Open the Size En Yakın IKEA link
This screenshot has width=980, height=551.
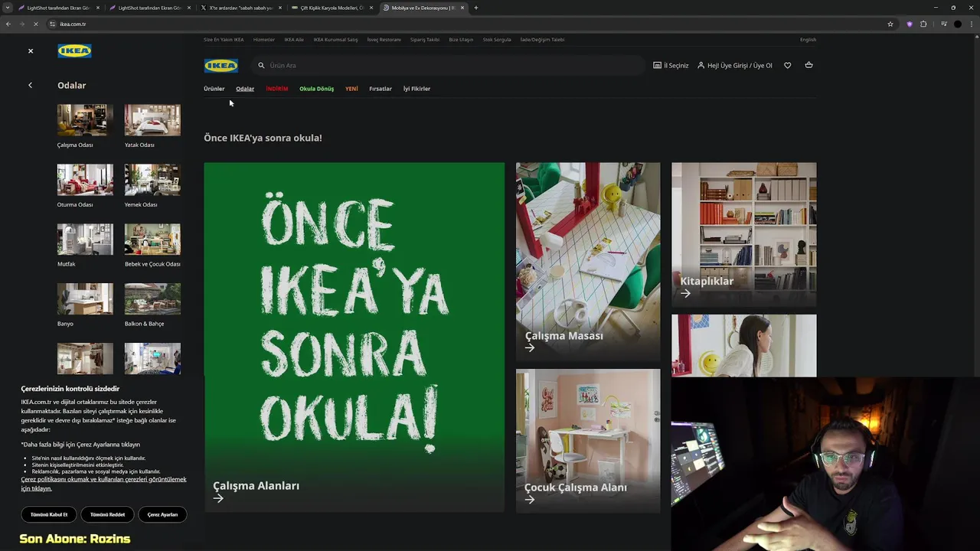pos(224,40)
